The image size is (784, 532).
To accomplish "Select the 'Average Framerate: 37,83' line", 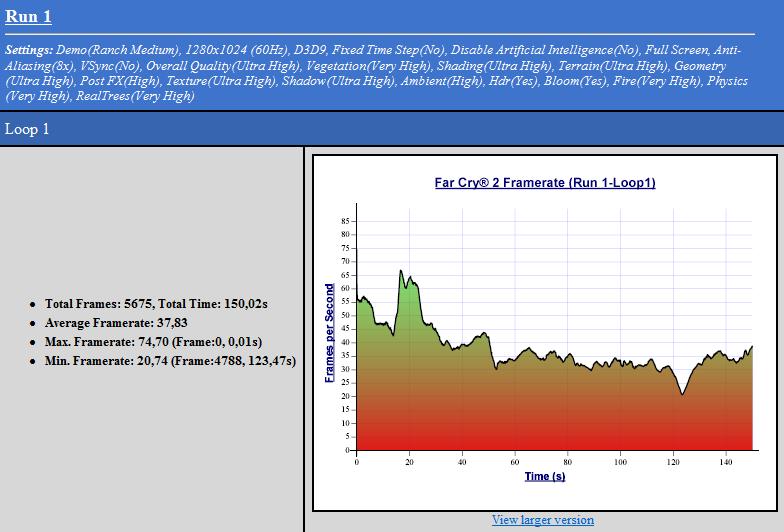I will tap(116, 322).
